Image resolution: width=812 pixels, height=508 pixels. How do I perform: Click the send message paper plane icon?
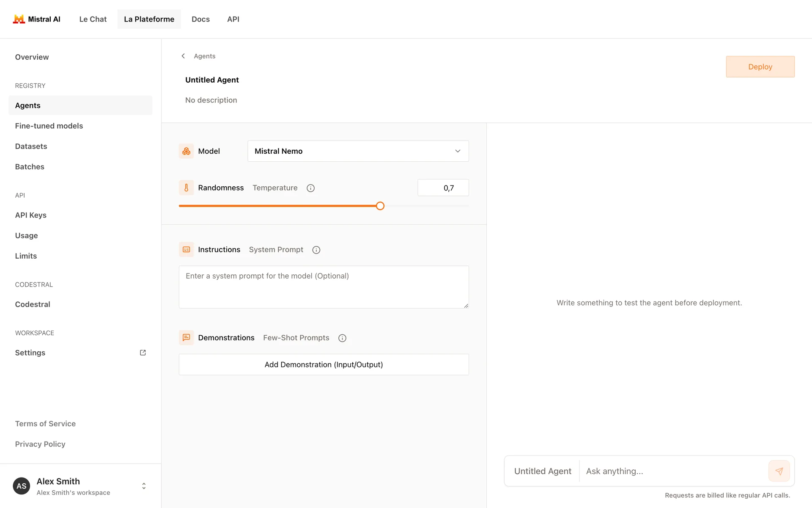tap(779, 471)
